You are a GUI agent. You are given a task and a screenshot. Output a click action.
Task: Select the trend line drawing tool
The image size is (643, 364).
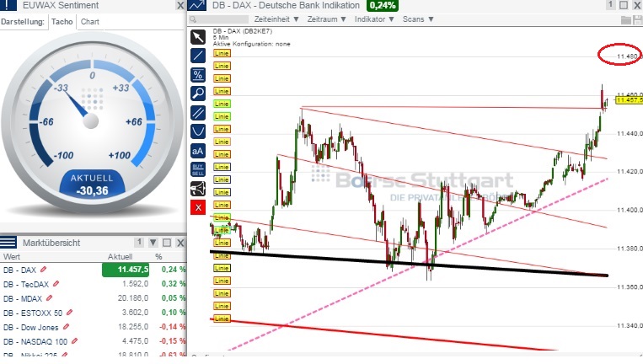[x=198, y=56]
